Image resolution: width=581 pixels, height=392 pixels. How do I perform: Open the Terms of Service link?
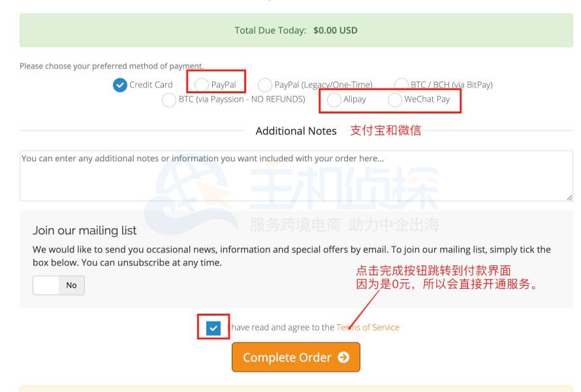368,327
